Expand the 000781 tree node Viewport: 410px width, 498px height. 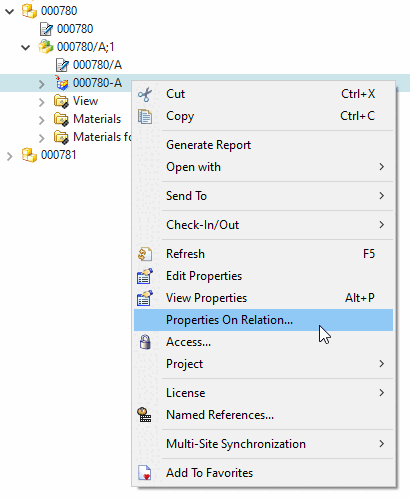pos(10,156)
